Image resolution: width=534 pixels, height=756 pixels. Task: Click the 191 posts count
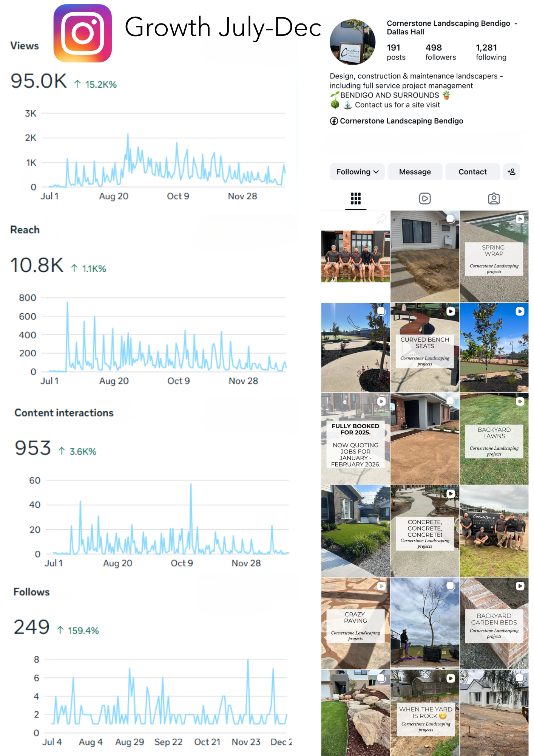(396, 52)
